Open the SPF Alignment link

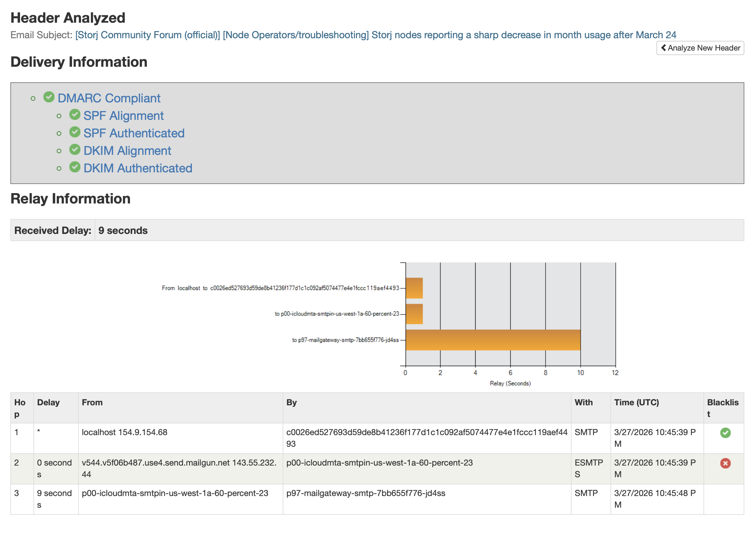[x=123, y=116]
